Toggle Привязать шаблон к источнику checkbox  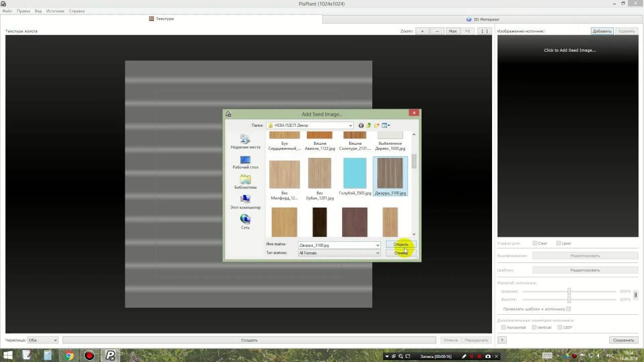point(568,309)
